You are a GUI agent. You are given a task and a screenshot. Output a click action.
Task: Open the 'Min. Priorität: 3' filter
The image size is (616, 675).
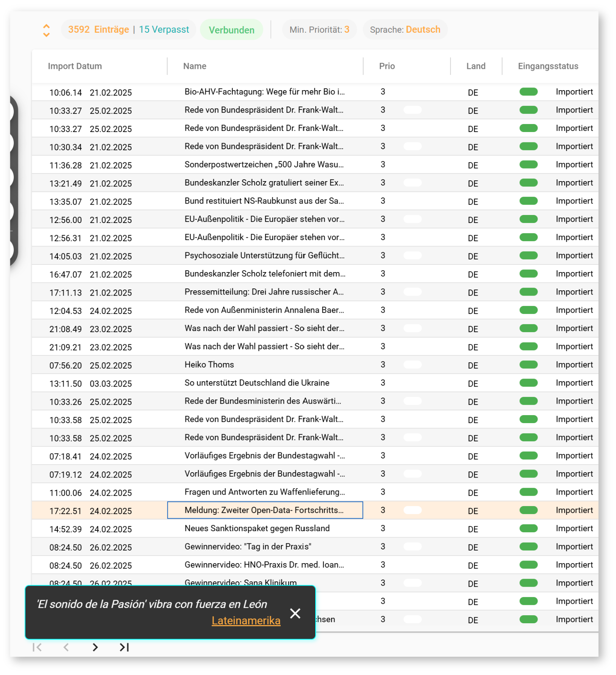(319, 30)
